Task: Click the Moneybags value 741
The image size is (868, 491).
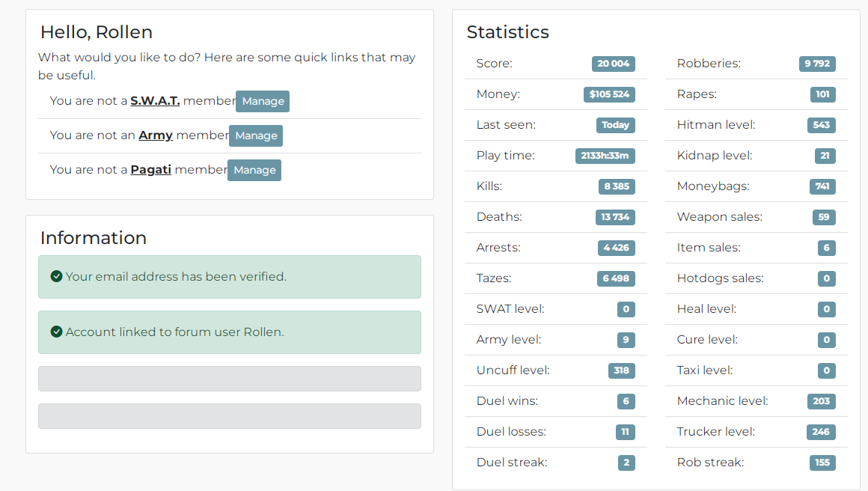Action: [x=822, y=186]
